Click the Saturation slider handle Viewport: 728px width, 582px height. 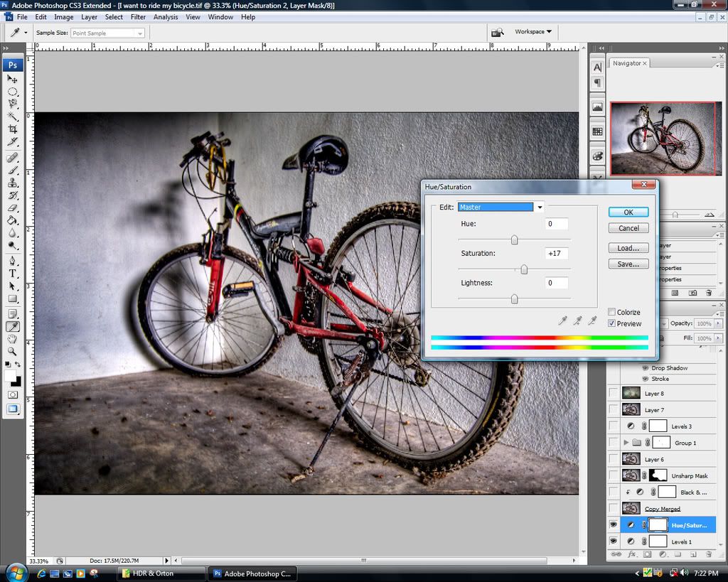pyautogui.click(x=524, y=269)
